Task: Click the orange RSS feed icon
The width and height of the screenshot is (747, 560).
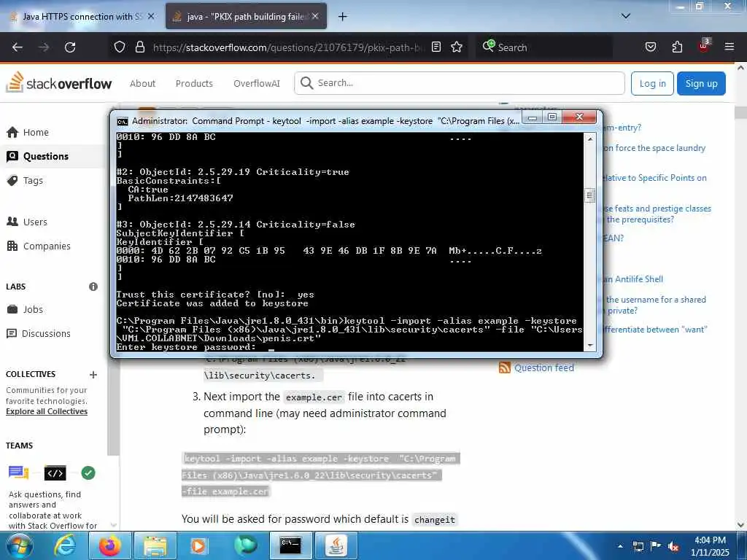Action: pyautogui.click(x=505, y=367)
